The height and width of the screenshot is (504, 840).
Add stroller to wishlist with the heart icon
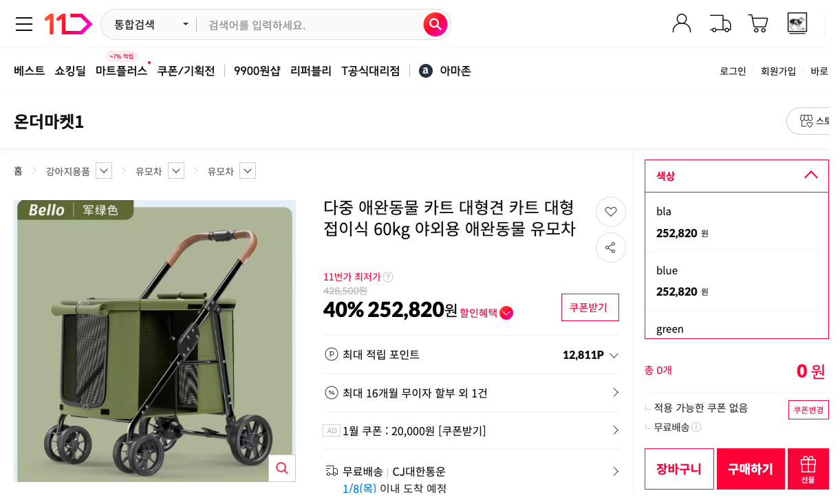pyautogui.click(x=610, y=211)
